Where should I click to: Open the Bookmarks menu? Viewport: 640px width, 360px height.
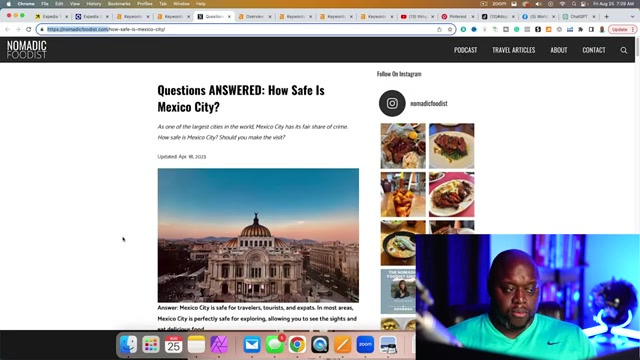(x=119, y=4)
